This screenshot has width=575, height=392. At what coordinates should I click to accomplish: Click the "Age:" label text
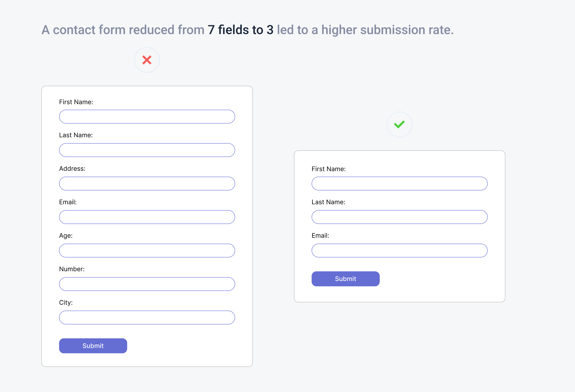click(x=66, y=236)
